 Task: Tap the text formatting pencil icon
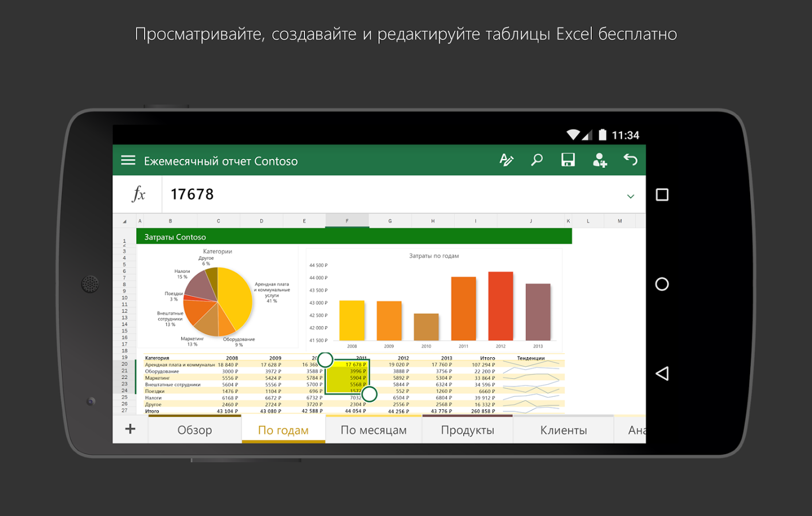point(506,160)
